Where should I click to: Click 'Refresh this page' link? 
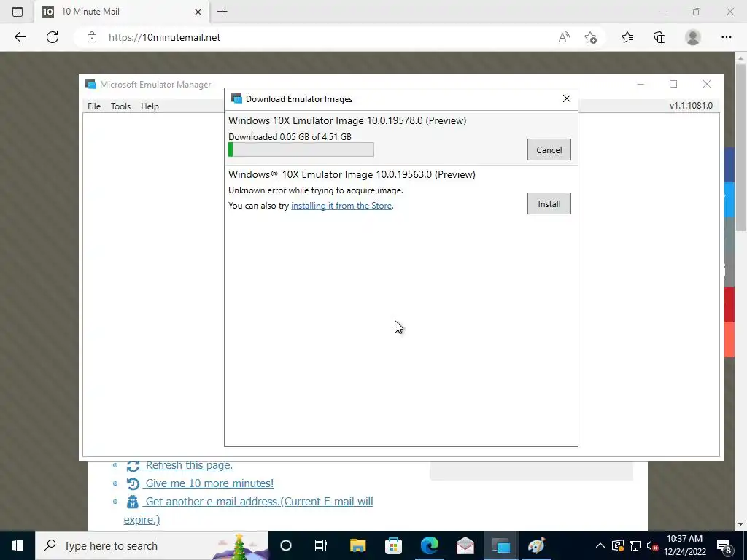coord(189,465)
